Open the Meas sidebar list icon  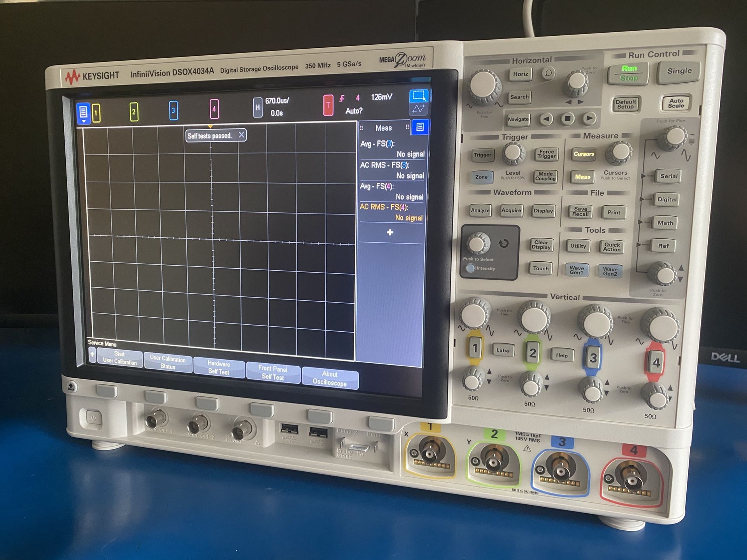[x=420, y=127]
